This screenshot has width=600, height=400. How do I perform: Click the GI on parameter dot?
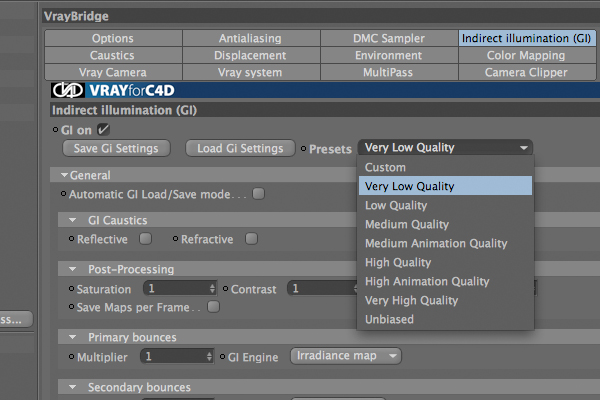click(55, 130)
